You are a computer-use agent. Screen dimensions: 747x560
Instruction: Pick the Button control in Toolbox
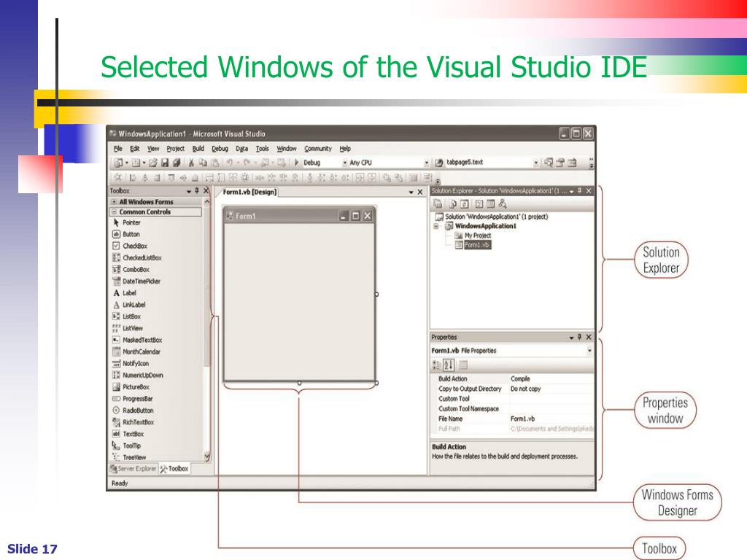pyautogui.click(x=126, y=234)
